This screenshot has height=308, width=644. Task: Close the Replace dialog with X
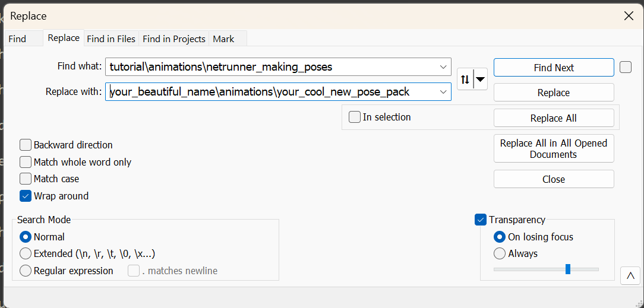tap(629, 16)
